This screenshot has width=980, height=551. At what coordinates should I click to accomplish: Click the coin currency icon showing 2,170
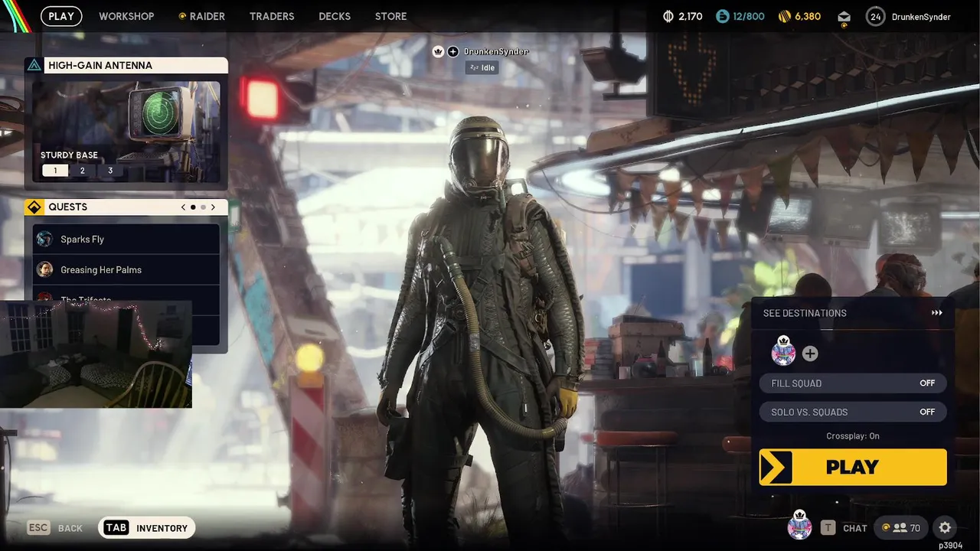[x=668, y=16]
